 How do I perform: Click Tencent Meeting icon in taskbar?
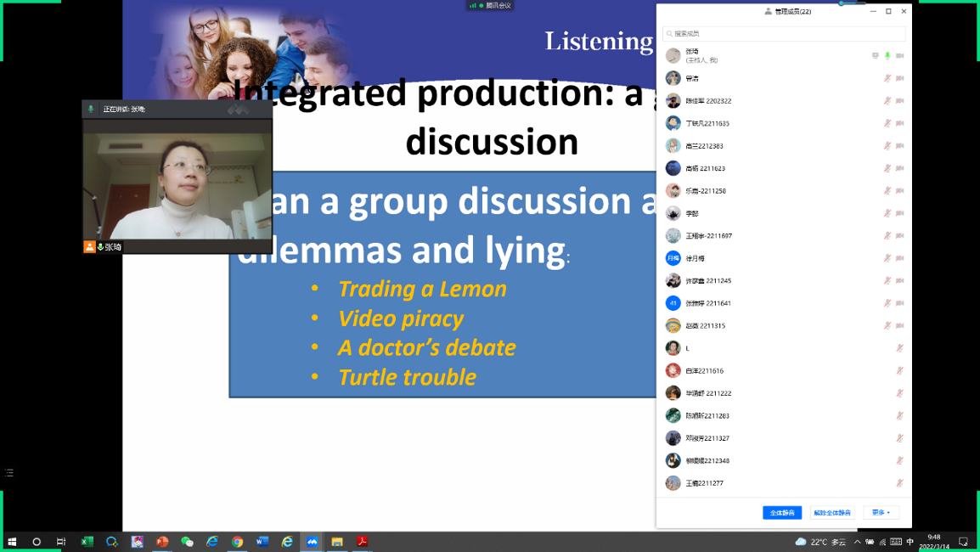tap(313, 542)
